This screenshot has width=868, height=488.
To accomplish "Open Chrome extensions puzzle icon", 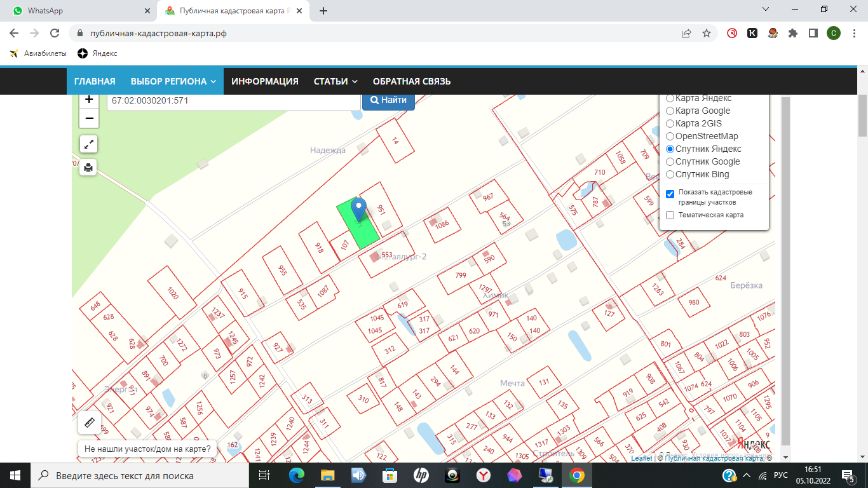I will point(792,33).
